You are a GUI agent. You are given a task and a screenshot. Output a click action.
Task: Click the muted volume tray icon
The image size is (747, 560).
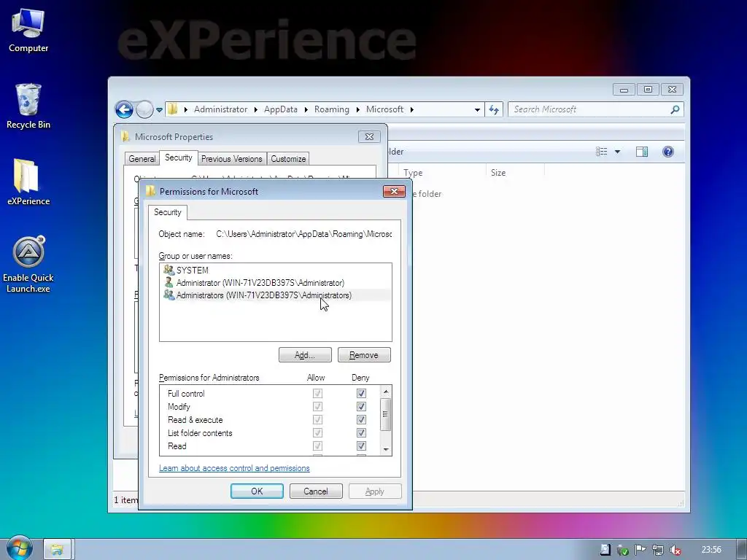click(675, 550)
